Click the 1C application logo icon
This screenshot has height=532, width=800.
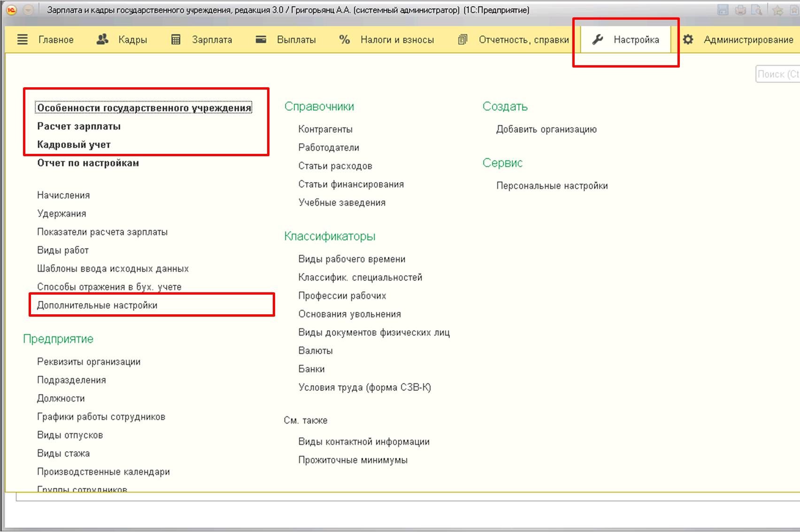12,10
